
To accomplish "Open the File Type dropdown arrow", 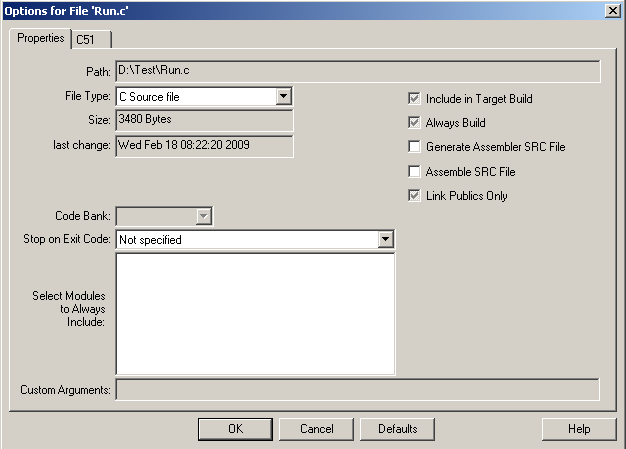I will point(283,96).
